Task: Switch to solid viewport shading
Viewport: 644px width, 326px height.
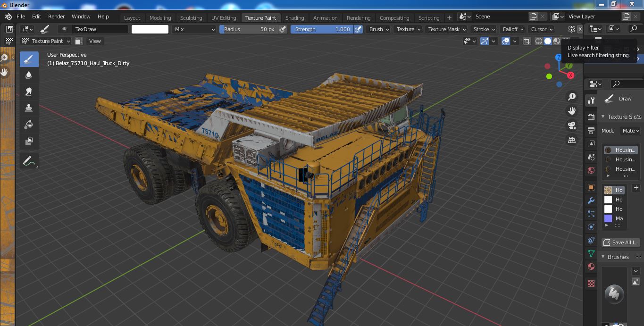Action: coord(548,41)
